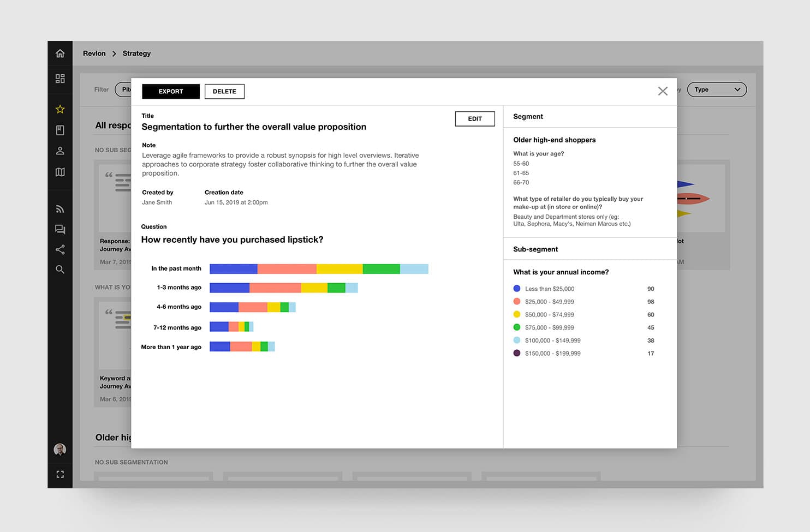The height and width of the screenshot is (532, 810).
Task: Click the age range '66-70'
Action: click(521, 183)
